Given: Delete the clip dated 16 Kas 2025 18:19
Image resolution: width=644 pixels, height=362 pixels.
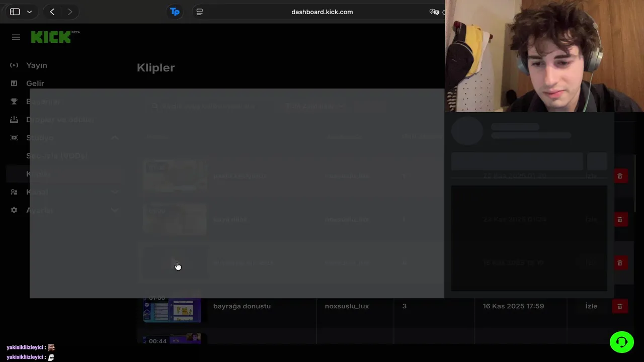Looking at the screenshot, I should [x=620, y=263].
